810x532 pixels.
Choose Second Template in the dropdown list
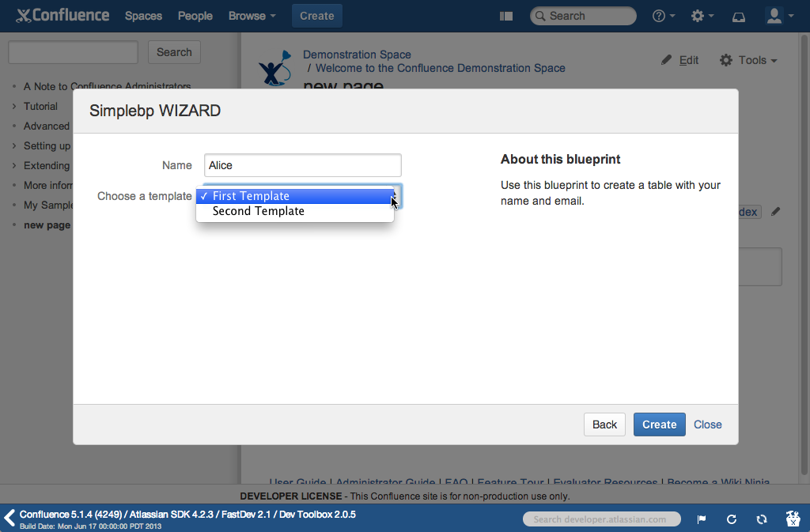click(x=258, y=211)
